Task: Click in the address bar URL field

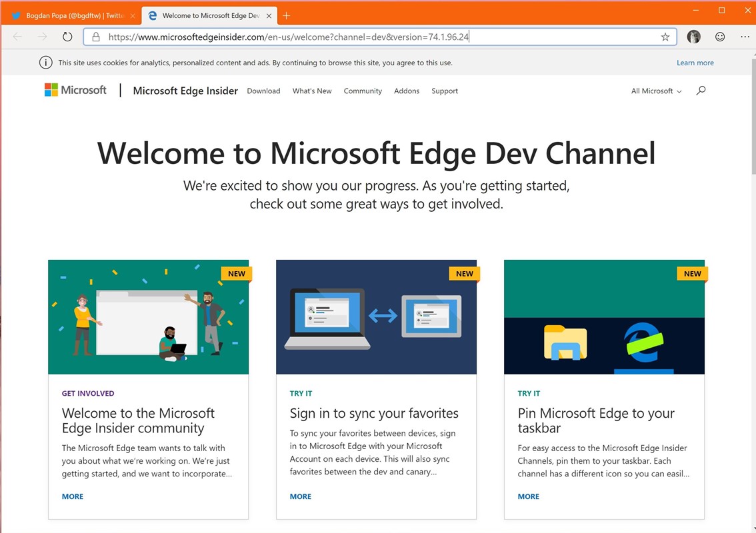Action: 380,37
